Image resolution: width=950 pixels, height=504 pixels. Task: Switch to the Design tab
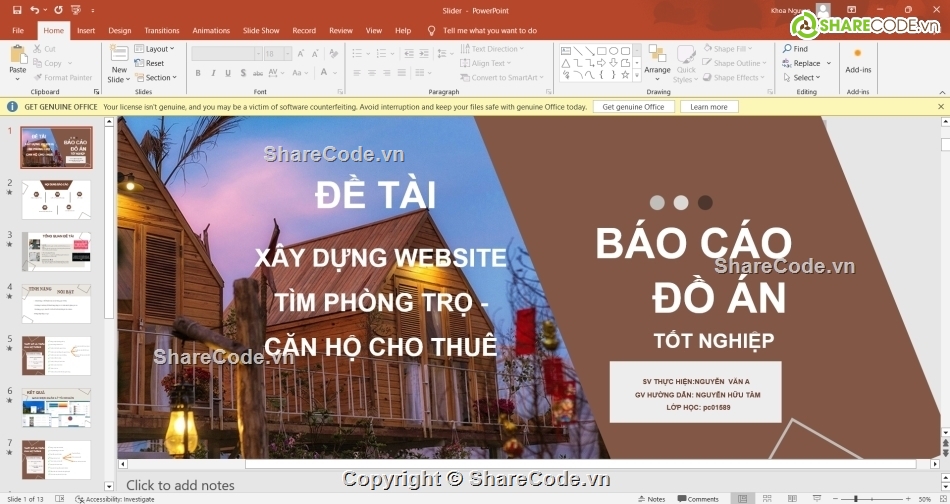[x=119, y=30]
